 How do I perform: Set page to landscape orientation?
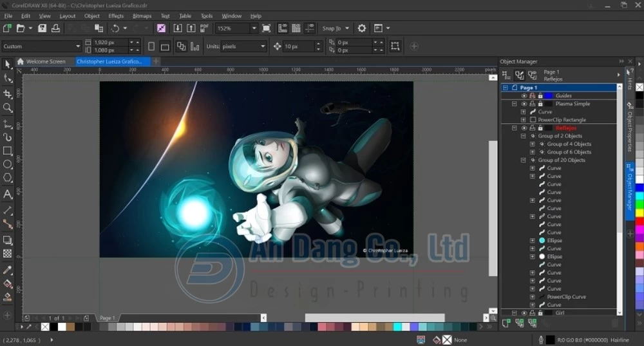165,46
